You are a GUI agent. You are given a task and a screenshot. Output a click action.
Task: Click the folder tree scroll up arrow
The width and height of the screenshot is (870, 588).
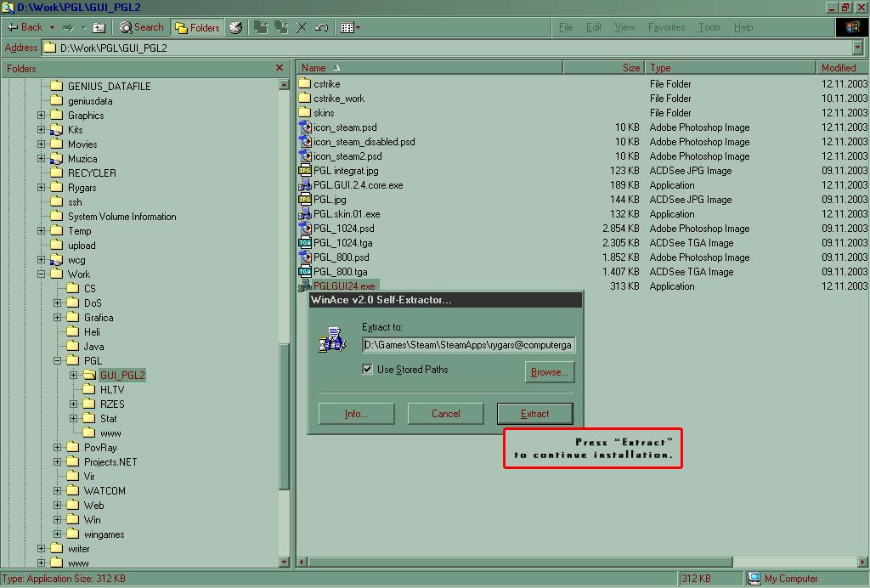click(284, 85)
